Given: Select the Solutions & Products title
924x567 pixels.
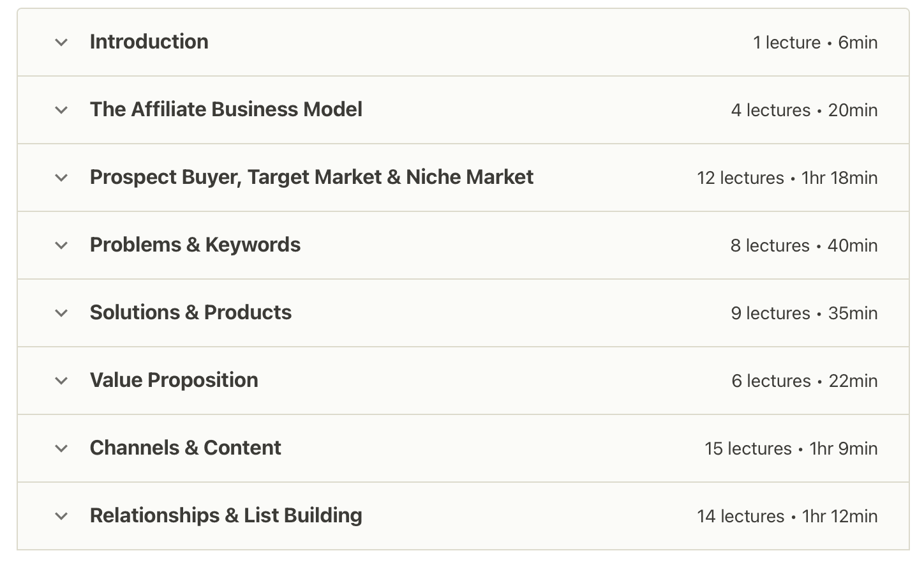Looking at the screenshot, I should [190, 313].
